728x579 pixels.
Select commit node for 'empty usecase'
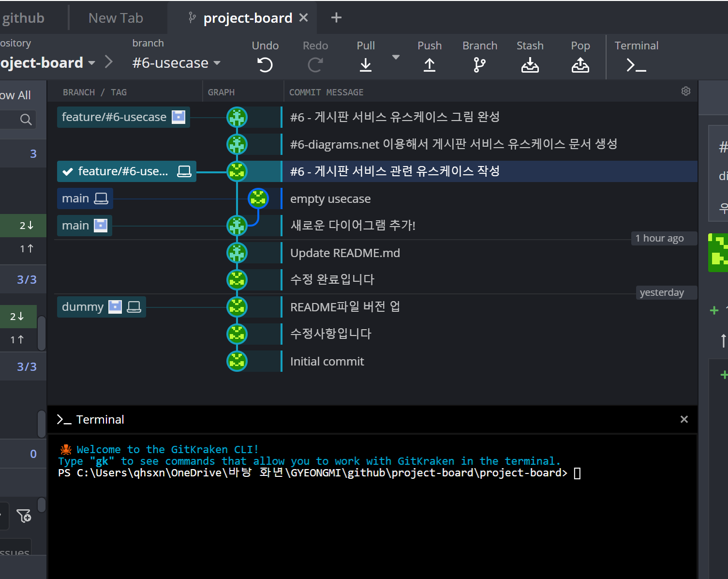[x=258, y=198]
